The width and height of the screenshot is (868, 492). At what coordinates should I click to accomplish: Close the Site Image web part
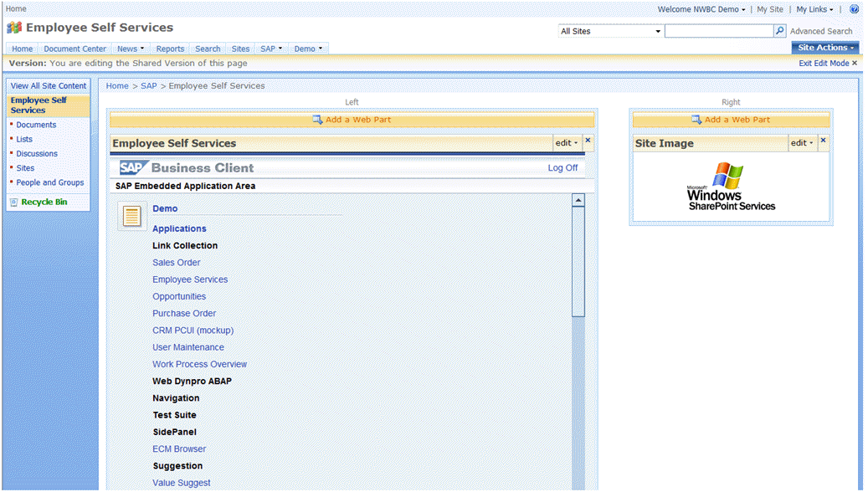(823, 141)
